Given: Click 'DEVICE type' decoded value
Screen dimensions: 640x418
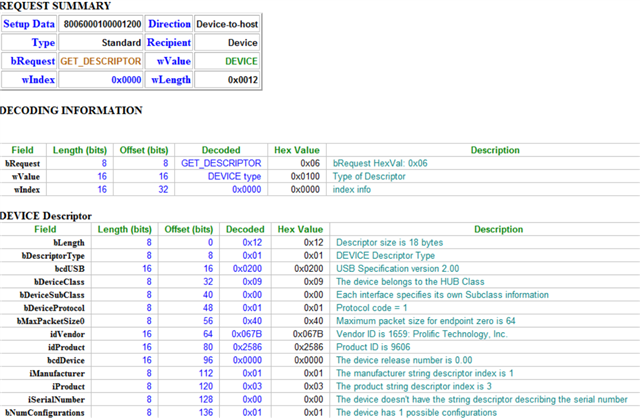Looking at the screenshot, I should (x=234, y=176).
